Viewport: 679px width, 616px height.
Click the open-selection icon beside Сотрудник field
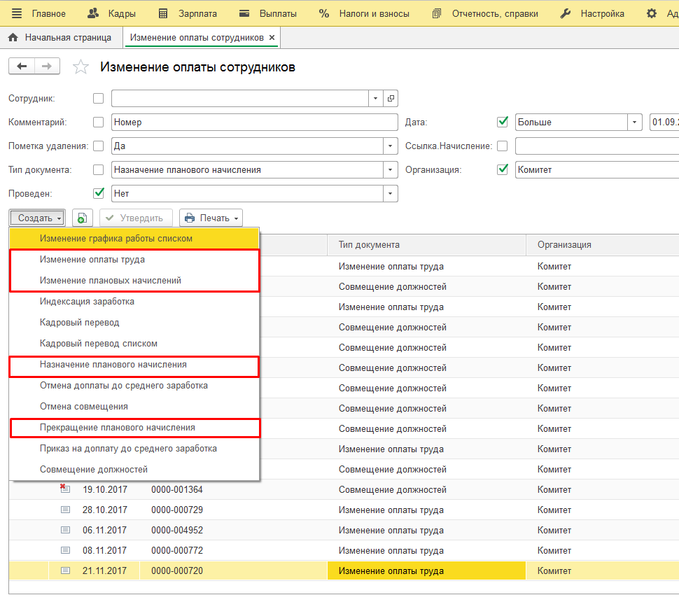pyautogui.click(x=391, y=99)
